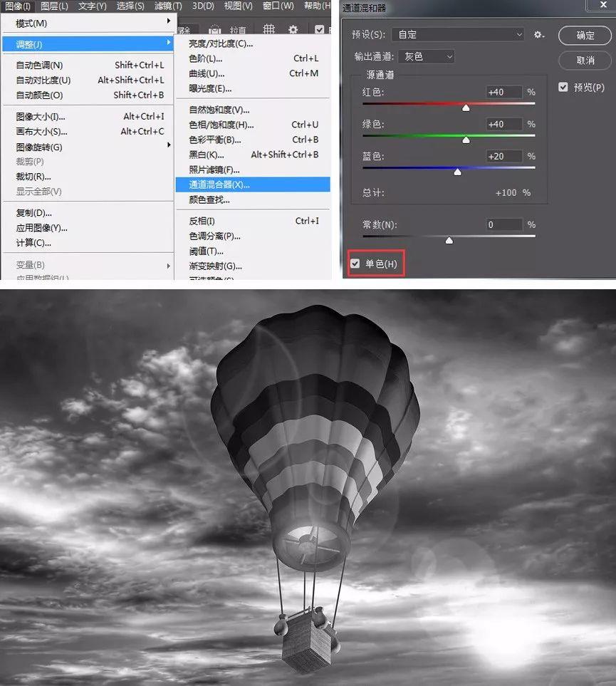616x686 pixels.
Task: Click the green percentage input field
Action: 504,124
